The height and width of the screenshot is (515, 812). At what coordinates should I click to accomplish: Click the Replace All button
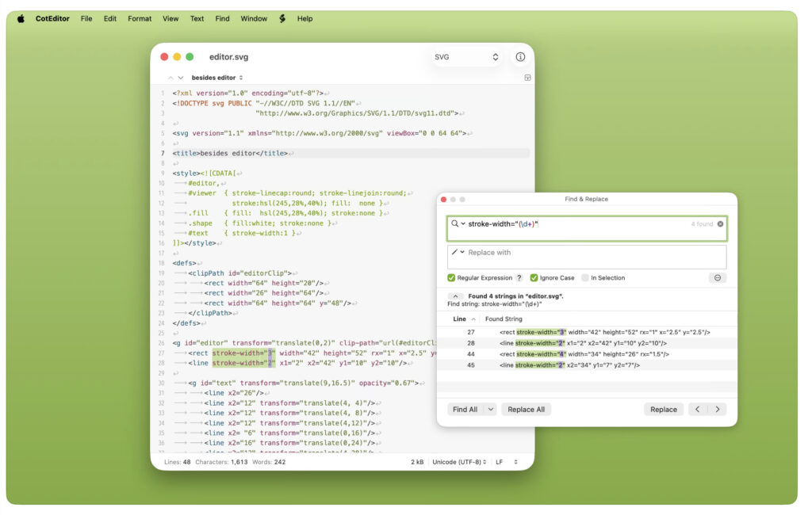pos(526,409)
